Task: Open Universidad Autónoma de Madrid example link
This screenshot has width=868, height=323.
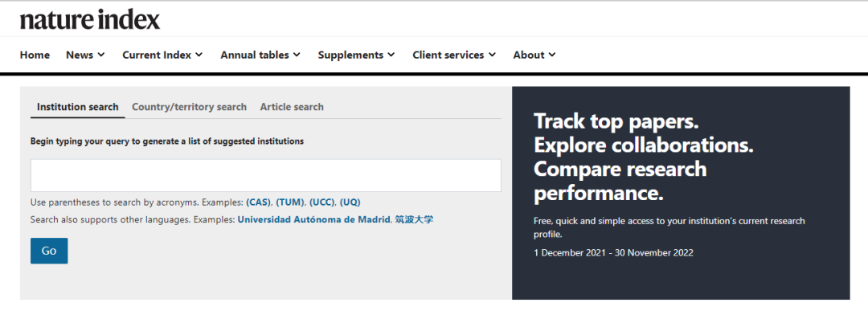Action: (314, 219)
